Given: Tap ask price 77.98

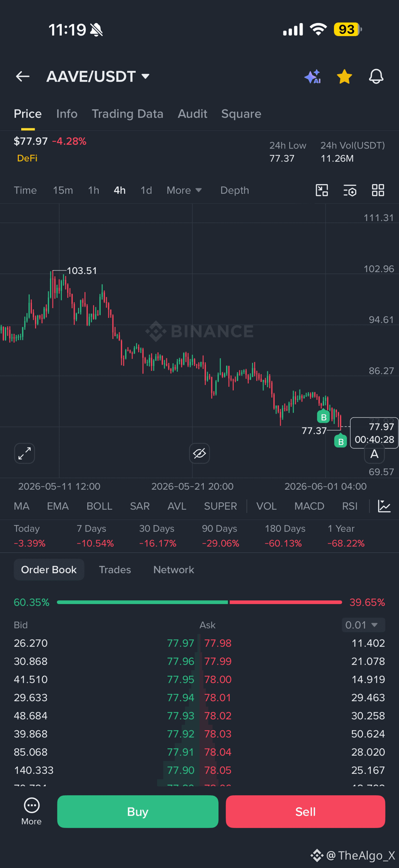Looking at the screenshot, I should (218, 643).
